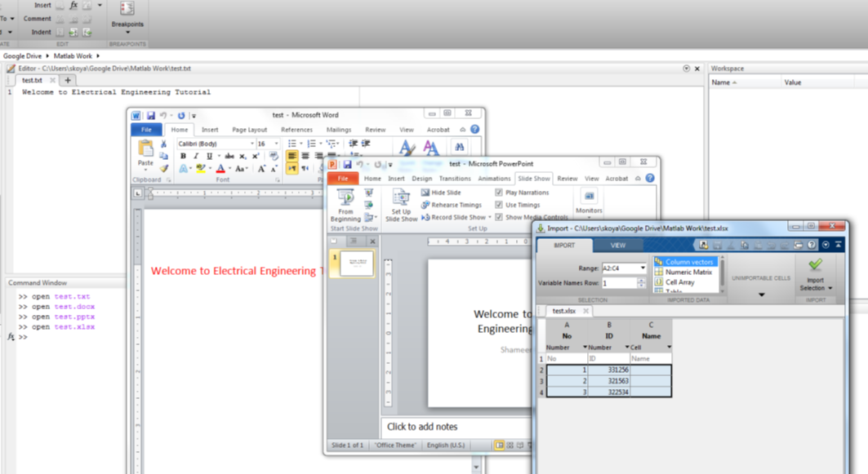Screen dimensions: 868x474
Task: Select Numeric Matrix import option
Action: coord(688,272)
